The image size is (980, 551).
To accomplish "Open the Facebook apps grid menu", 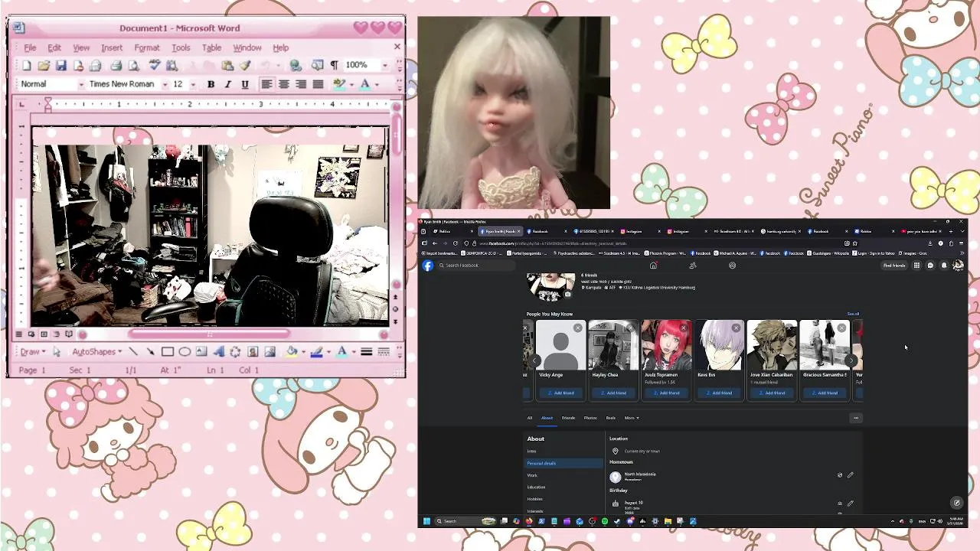I will click(x=916, y=266).
